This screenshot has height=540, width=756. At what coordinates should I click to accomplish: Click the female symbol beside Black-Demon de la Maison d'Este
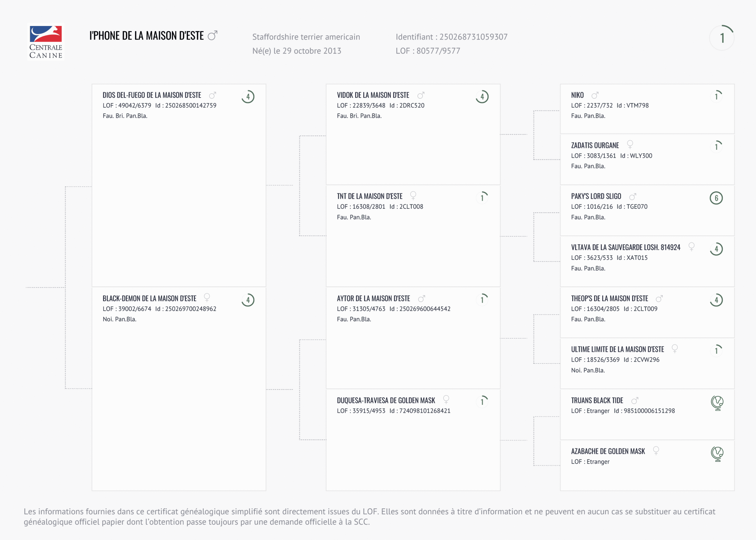coord(207,297)
